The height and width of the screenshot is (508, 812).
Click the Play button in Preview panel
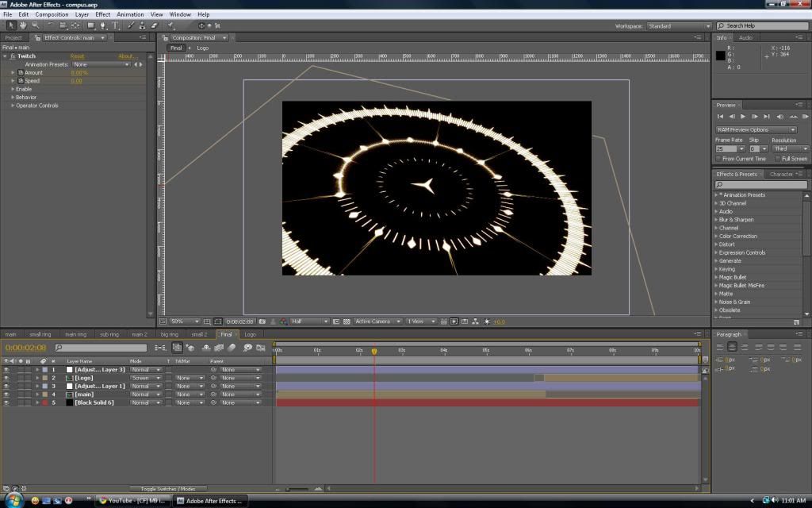(743, 117)
